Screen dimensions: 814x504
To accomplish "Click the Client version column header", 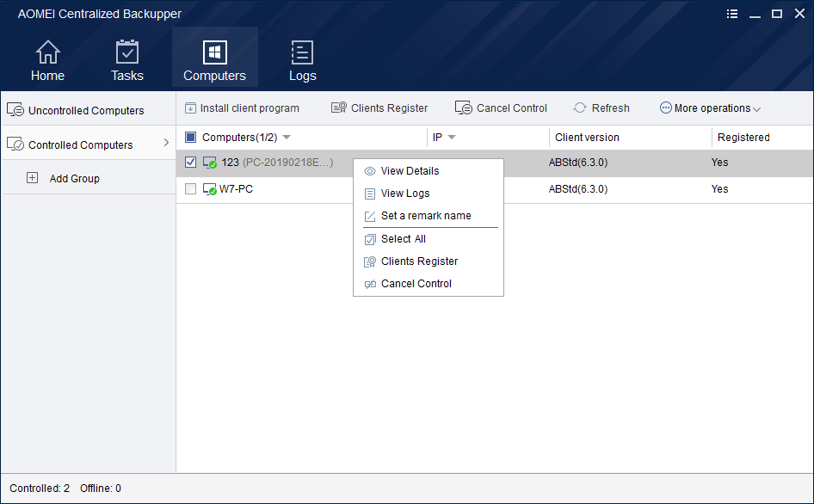I will click(587, 138).
